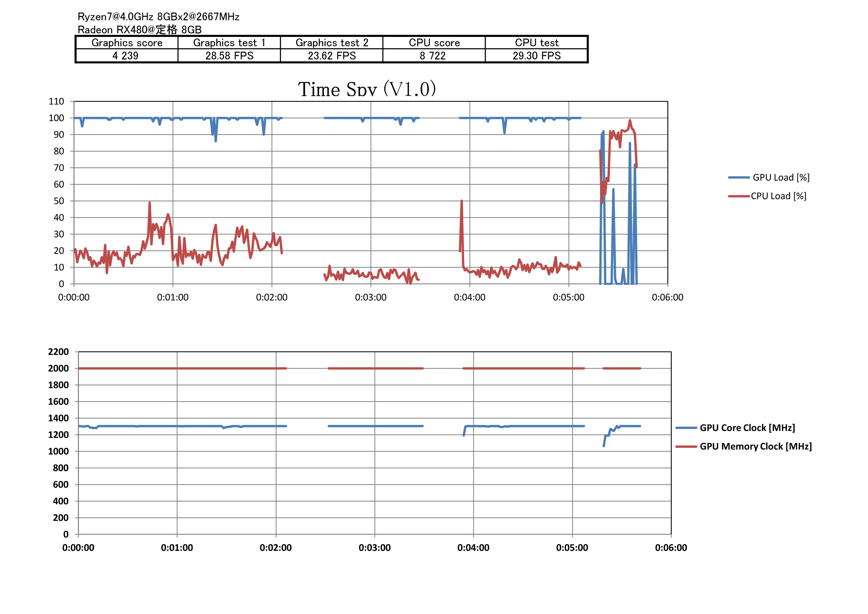Select the CPU score header cell
The image size is (868, 614).
coord(434,43)
